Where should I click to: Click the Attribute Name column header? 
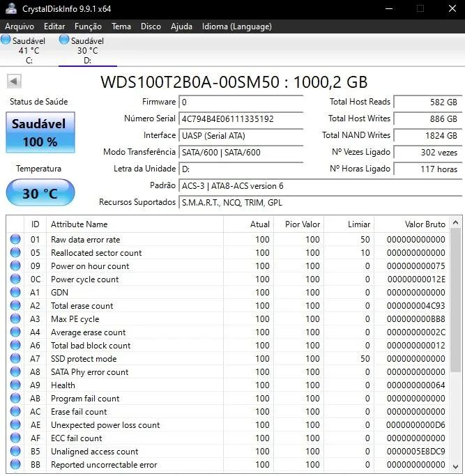[135, 224]
